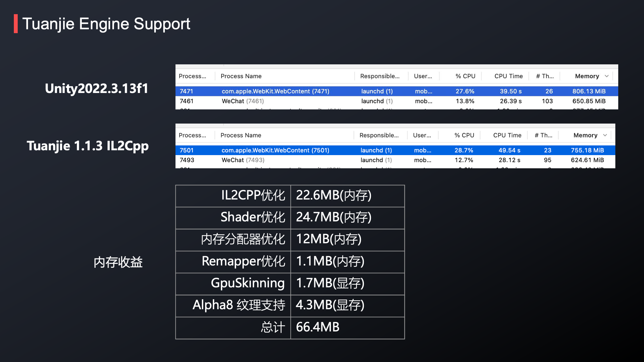Select the com.apple.WebKit.WebContent (7501) row
Image resolution: width=644 pixels, height=362 pixels.
click(x=275, y=150)
